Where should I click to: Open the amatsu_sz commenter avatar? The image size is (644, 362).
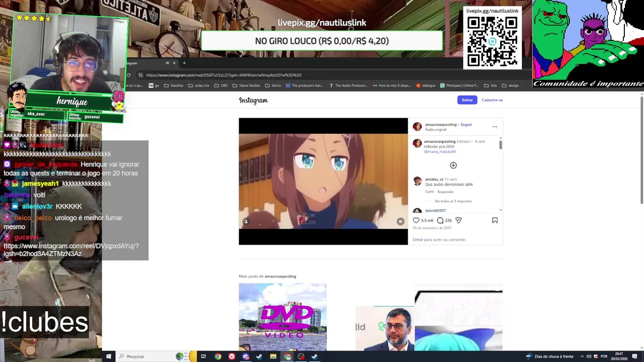coord(417,182)
